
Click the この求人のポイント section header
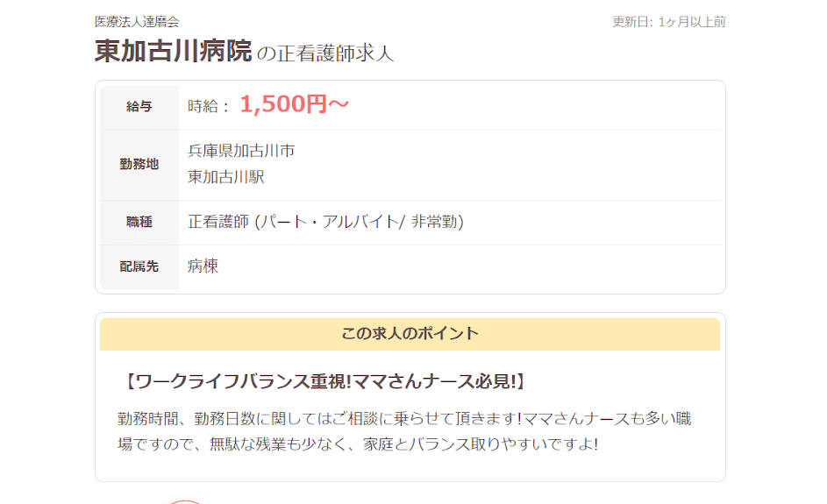coord(410,334)
